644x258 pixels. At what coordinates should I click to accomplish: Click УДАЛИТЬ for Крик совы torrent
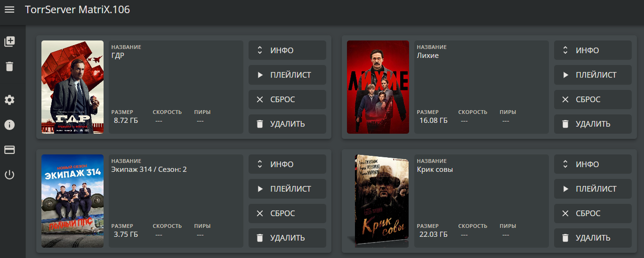tap(593, 238)
